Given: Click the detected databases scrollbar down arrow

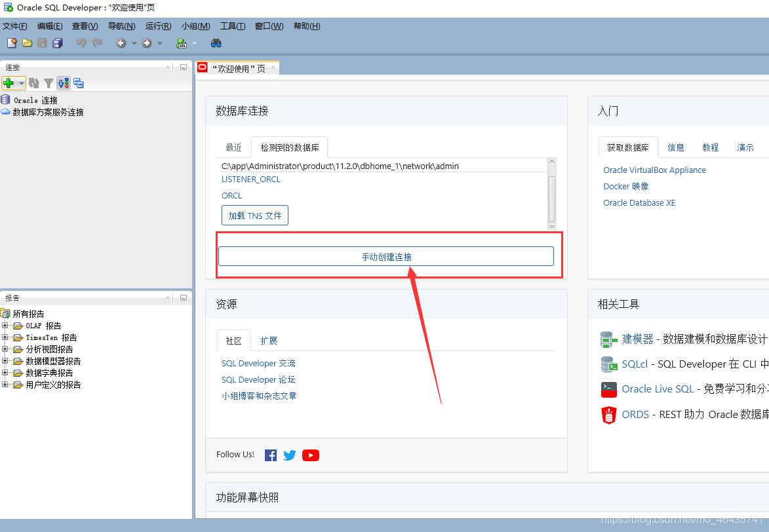Looking at the screenshot, I should tap(552, 226).
